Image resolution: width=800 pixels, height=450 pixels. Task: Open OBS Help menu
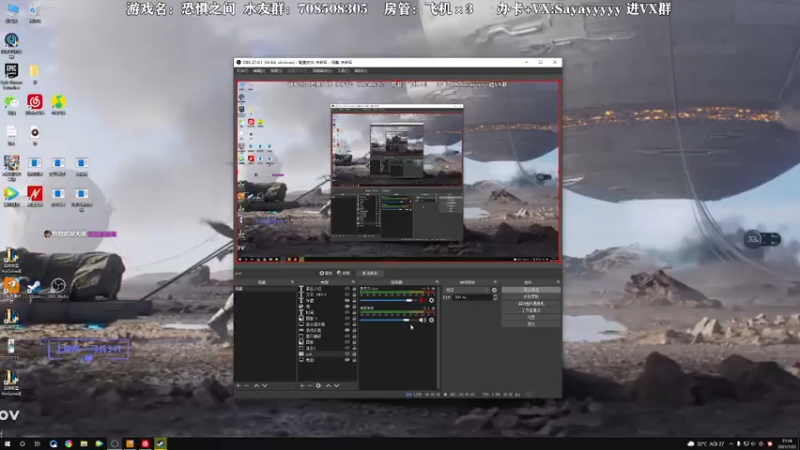click(x=360, y=71)
